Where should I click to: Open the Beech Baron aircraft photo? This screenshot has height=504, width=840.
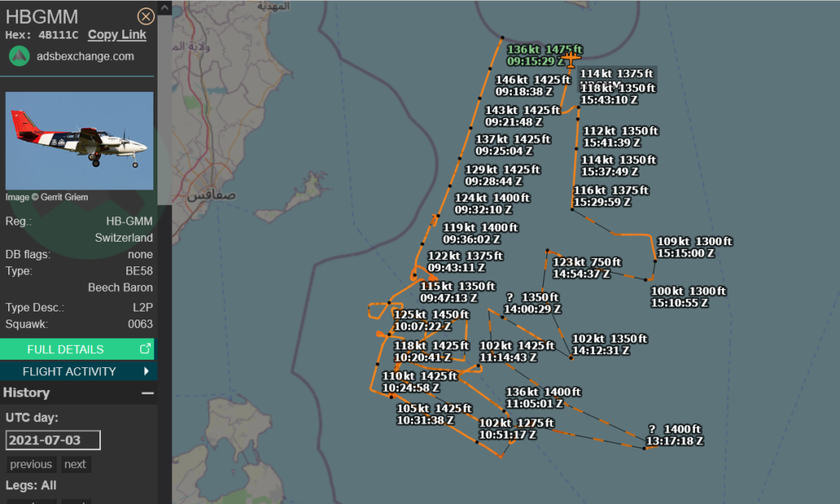[80, 141]
